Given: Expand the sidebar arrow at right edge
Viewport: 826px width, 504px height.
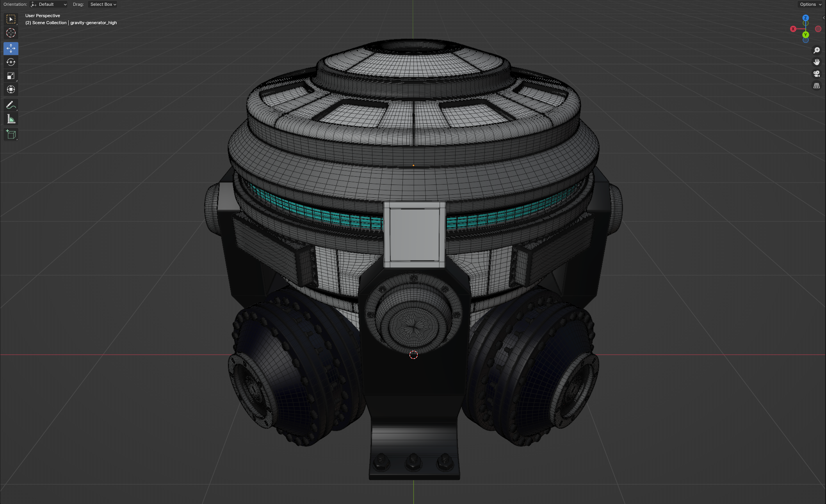Looking at the screenshot, I should 824,18.
